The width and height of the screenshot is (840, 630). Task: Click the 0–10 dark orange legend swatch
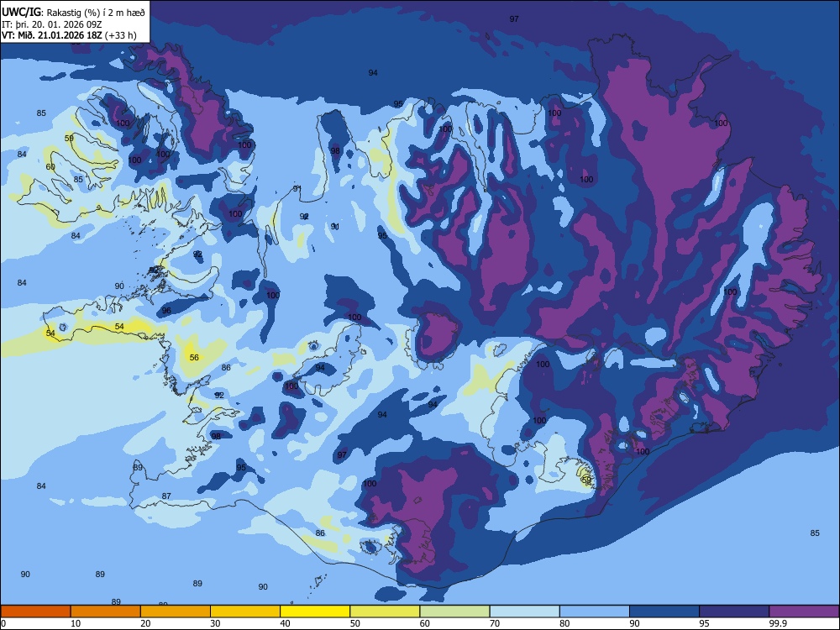tap(35, 612)
